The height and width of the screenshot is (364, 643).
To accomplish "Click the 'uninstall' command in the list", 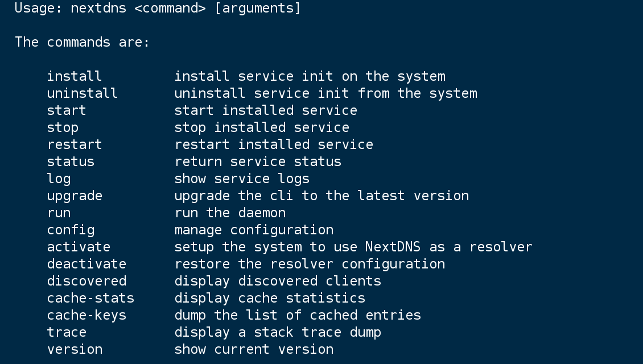I will (82, 93).
